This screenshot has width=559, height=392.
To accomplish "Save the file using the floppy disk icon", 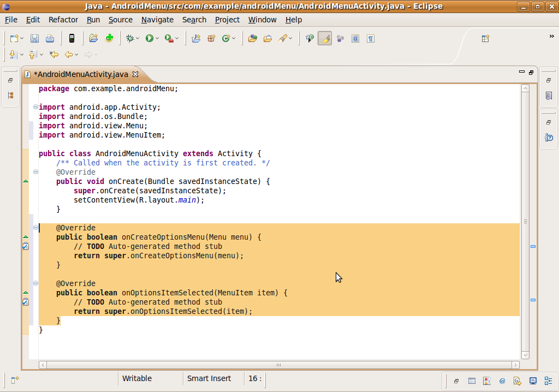I will point(34,39).
